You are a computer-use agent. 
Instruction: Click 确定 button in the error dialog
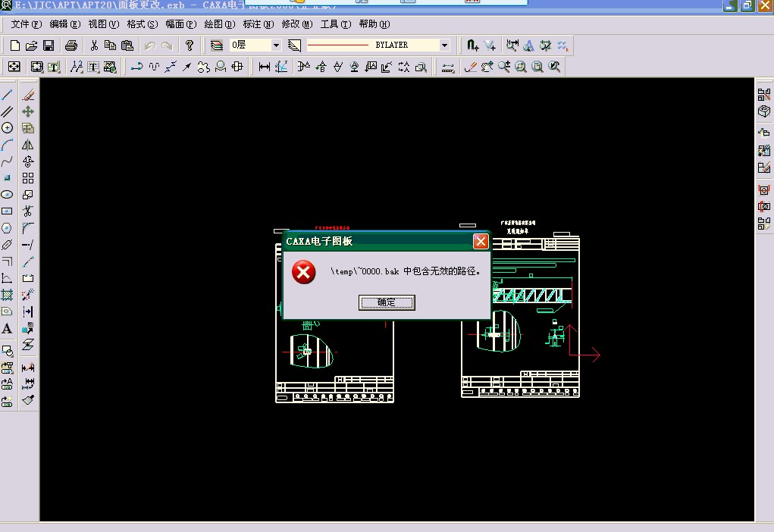point(387,302)
